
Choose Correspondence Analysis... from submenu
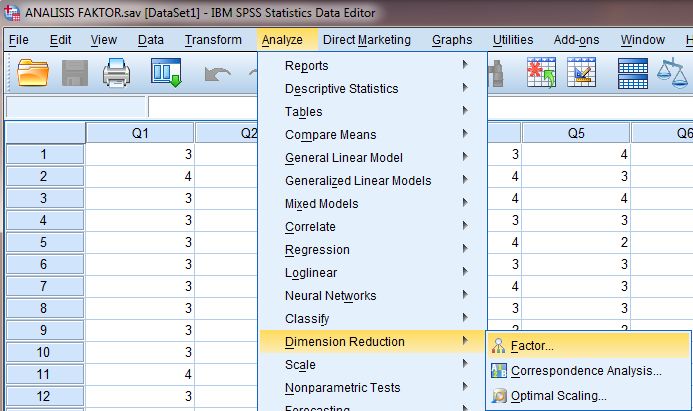[x=588, y=370]
